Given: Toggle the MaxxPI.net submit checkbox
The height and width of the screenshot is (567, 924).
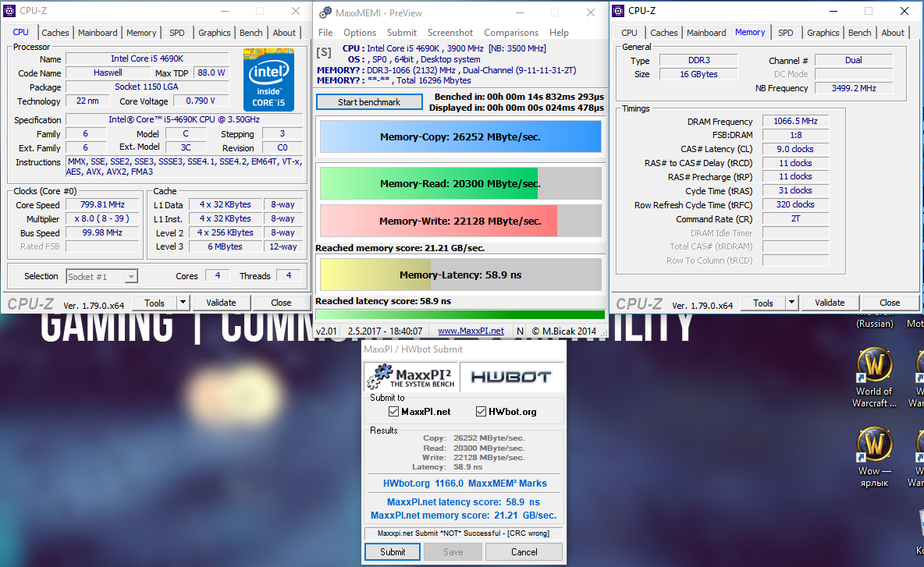Looking at the screenshot, I should pyautogui.click(x=393, y=412).
